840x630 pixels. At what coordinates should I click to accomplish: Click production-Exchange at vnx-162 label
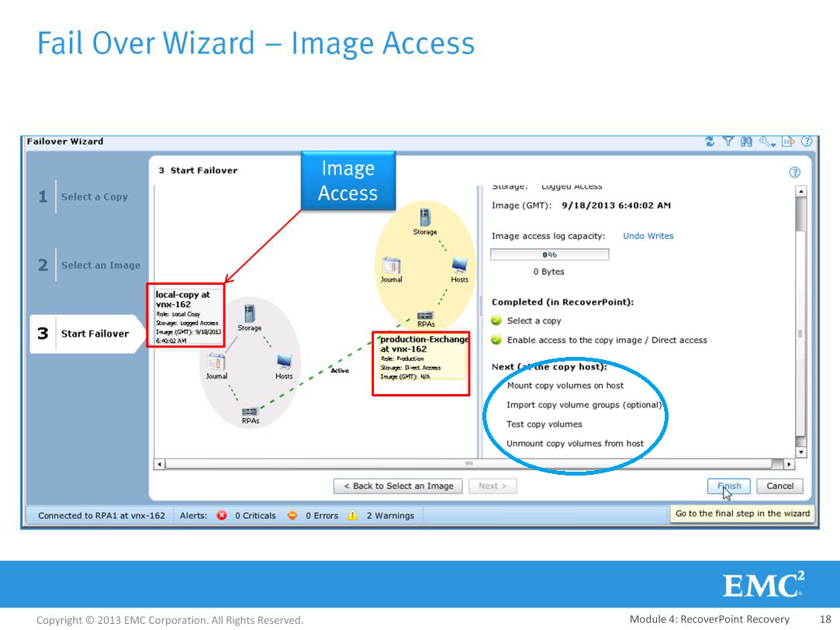[x=424, y=344]
